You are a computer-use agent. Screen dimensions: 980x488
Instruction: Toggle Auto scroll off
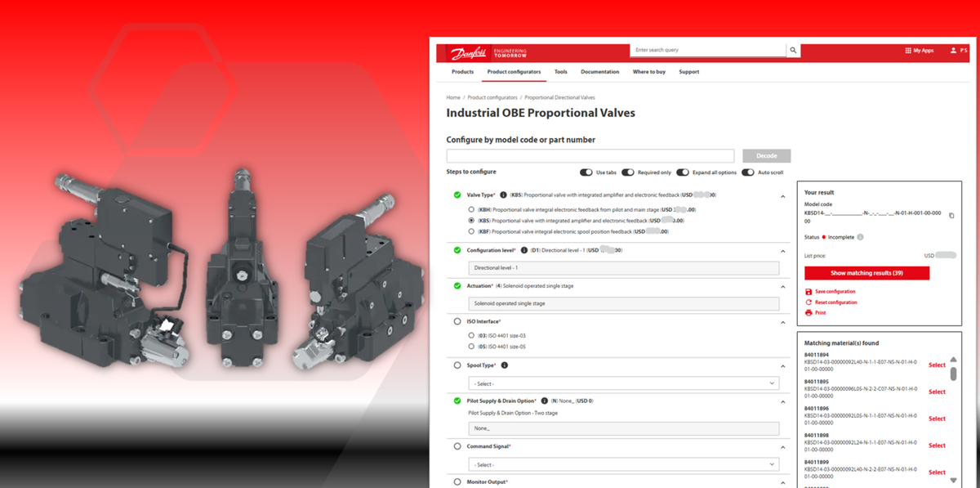coord(746,172)
